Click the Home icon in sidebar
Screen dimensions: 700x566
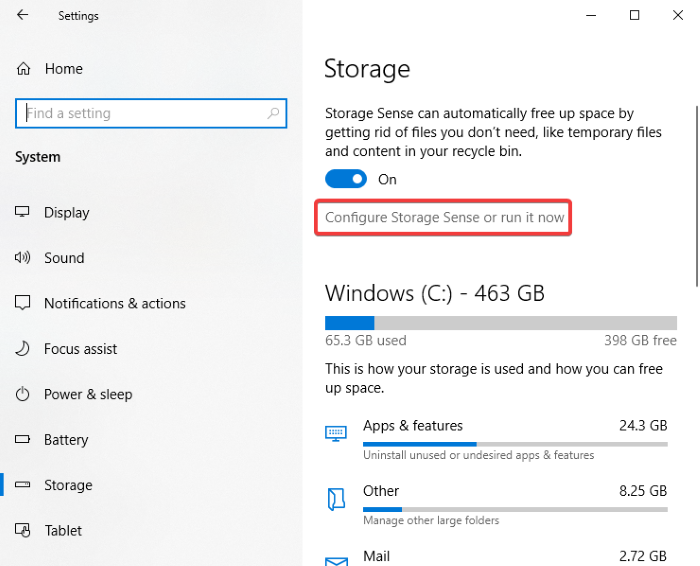pos(23,69)
